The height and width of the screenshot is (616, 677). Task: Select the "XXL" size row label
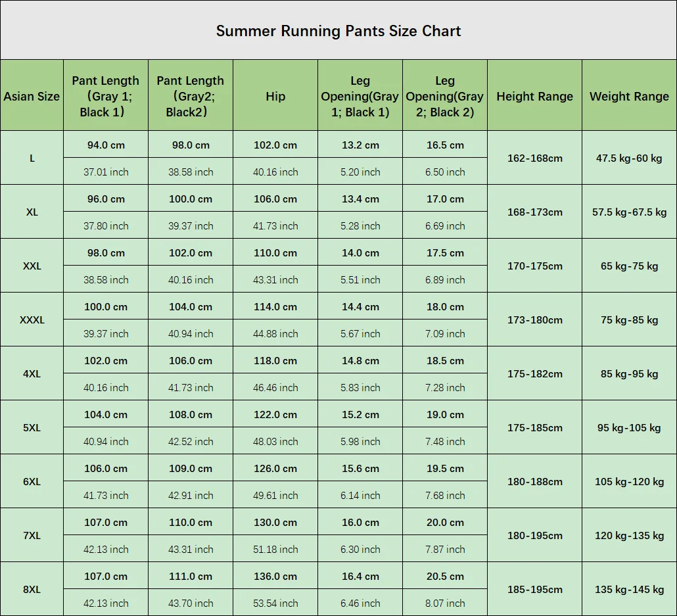coord(32,266)
